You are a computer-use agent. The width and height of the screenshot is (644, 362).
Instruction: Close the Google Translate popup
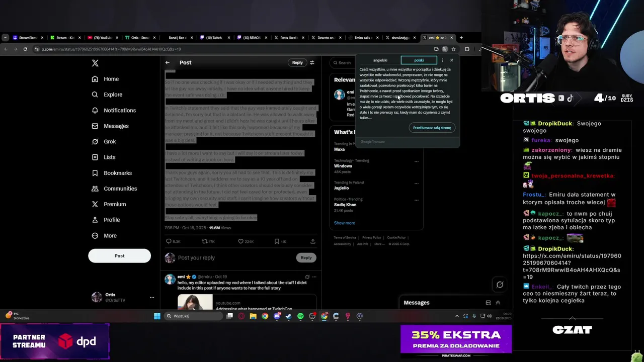coord(451,60)
